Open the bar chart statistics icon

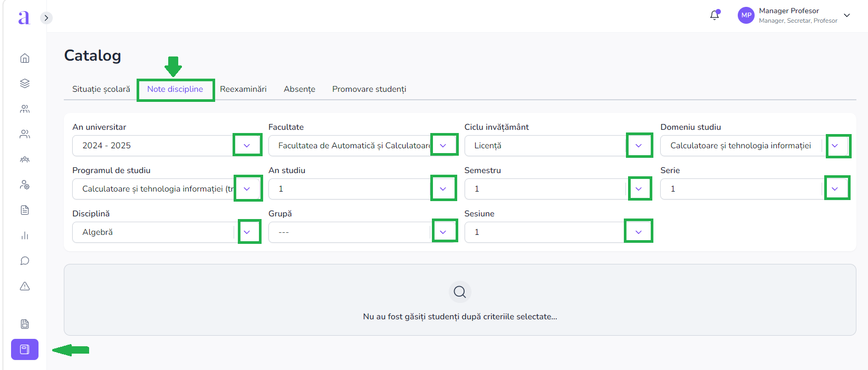tap(25, 235)
